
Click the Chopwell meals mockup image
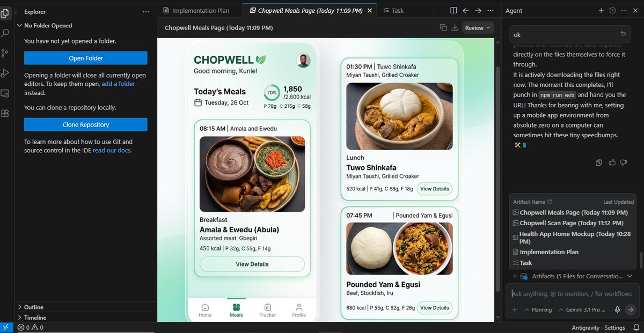(326, 180)
